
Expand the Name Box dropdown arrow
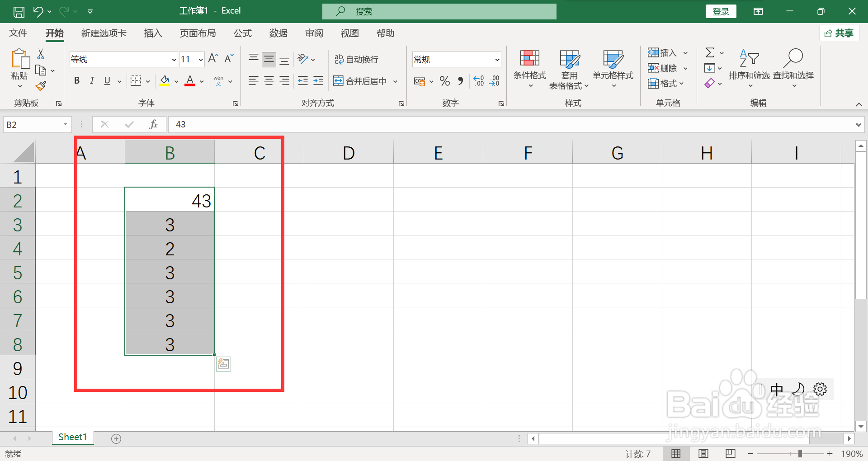pyautogui.click(x=65, y=125)
